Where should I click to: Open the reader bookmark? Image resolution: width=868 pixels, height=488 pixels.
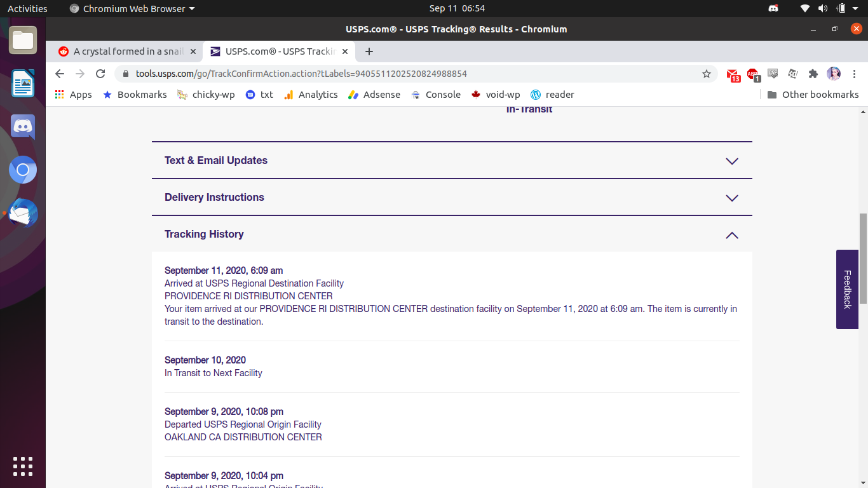pyautogui.click(x=552, y=95)
